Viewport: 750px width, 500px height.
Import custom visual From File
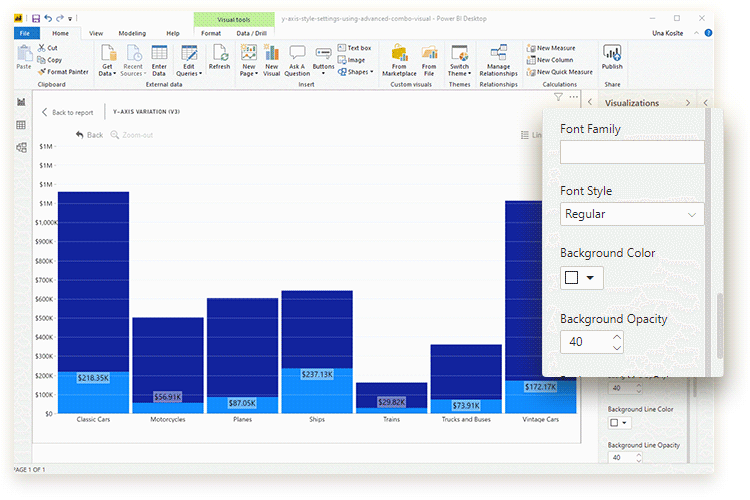[429, 60]
